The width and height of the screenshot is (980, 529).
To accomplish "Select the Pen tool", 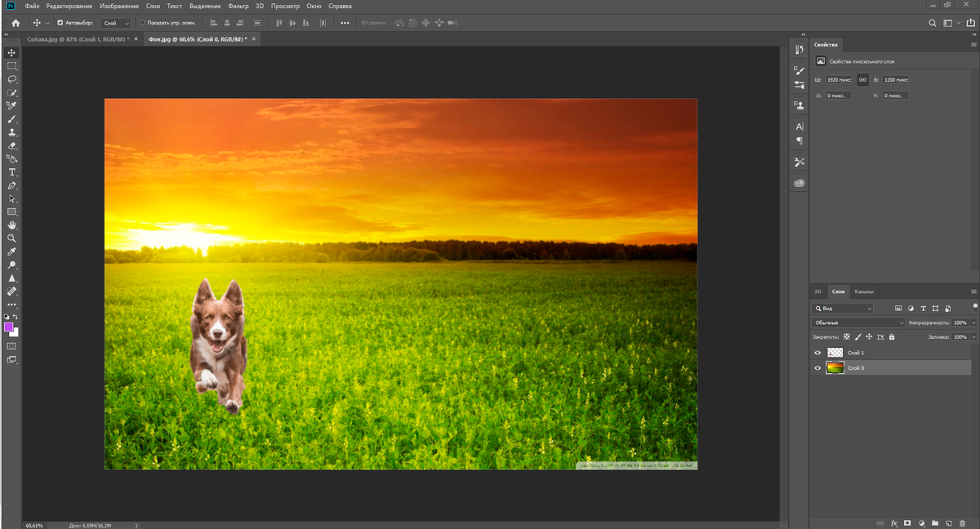I will coord(11,185).
